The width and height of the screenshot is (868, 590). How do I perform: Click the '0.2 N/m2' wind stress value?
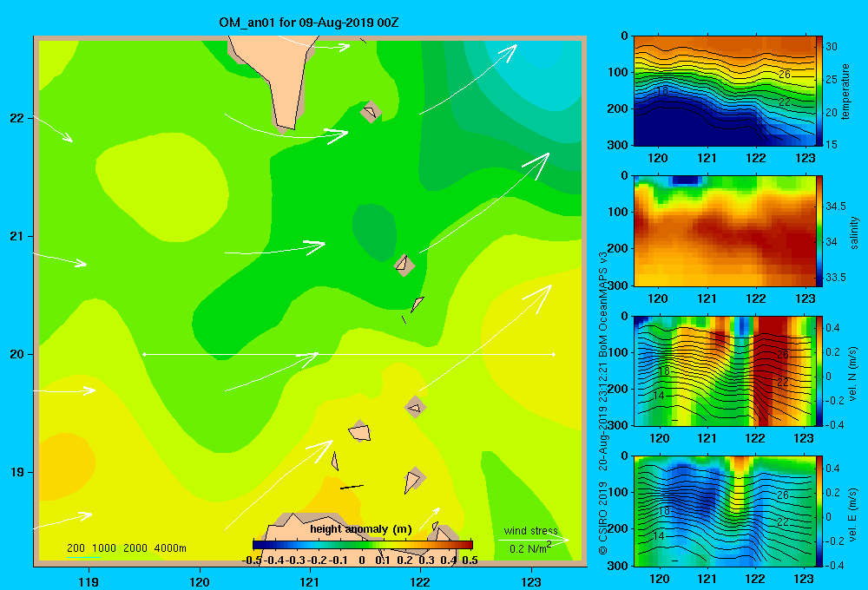coord(530,548)
